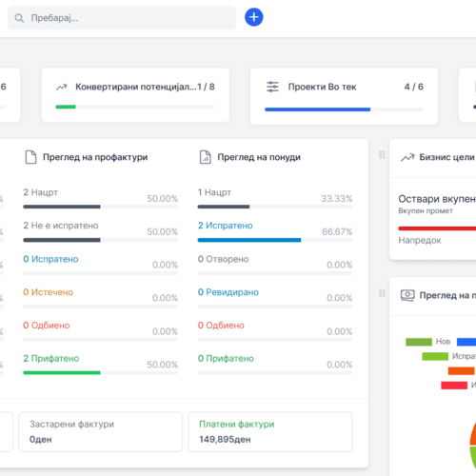
Task: Click the 33.33% value for offers Нацрт
Action: pos(337,199)
